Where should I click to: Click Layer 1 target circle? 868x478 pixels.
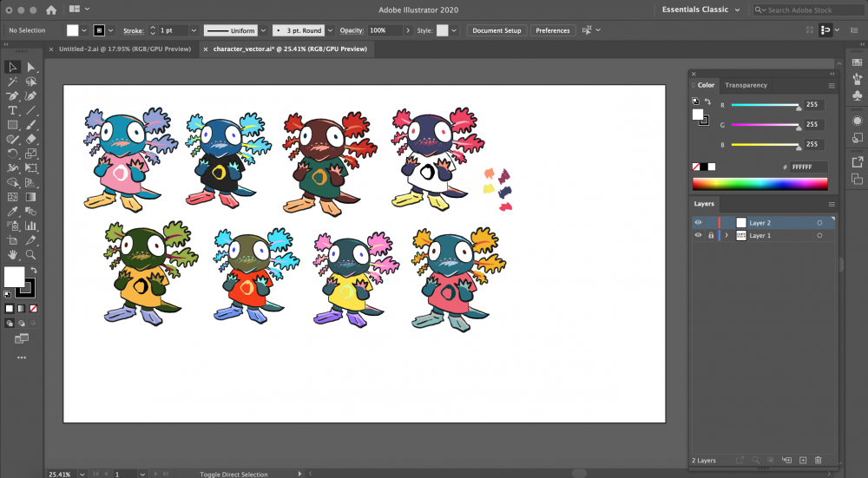[x=819, y=235]
